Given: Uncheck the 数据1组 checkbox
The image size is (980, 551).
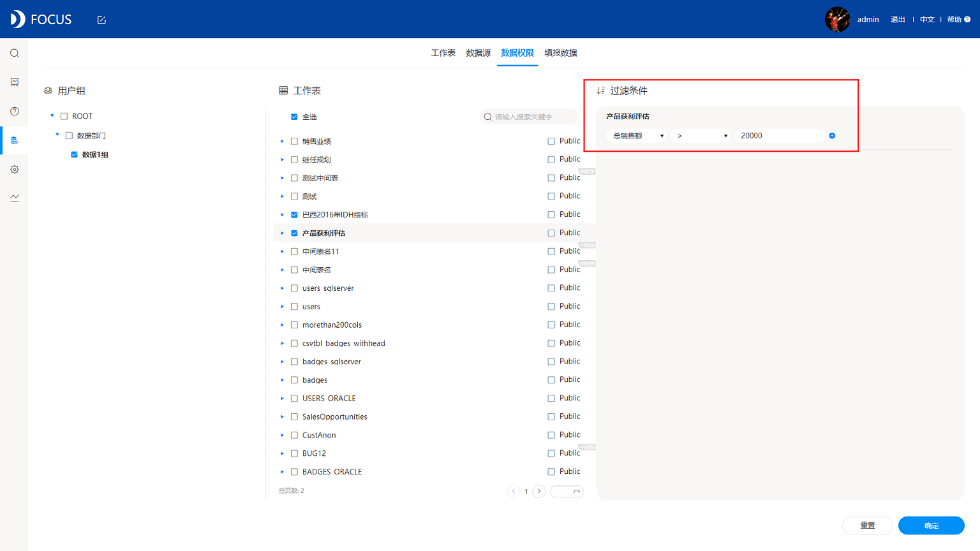Looking at the screenshot, I should 74,154.
